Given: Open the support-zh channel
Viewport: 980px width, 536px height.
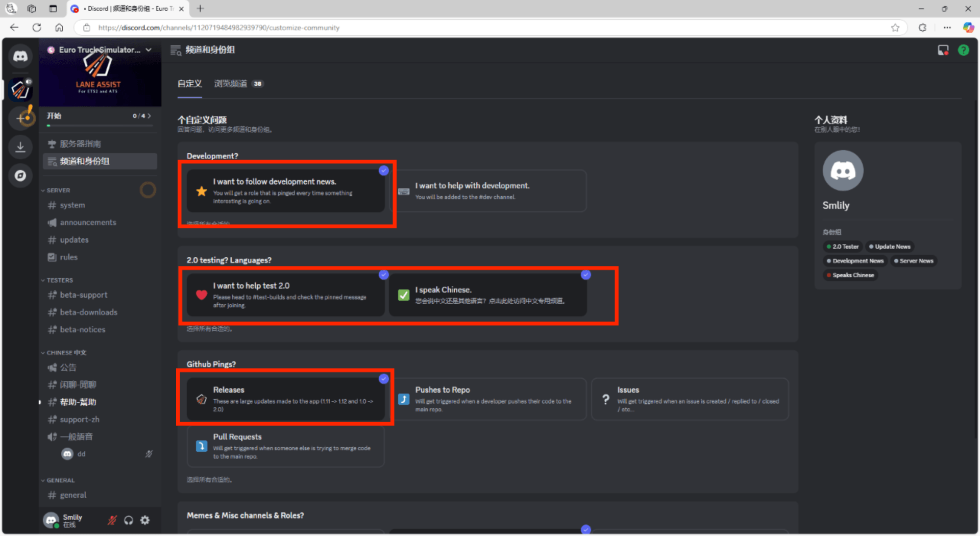Looking at the screenshot, I should (x=100, y=420).
